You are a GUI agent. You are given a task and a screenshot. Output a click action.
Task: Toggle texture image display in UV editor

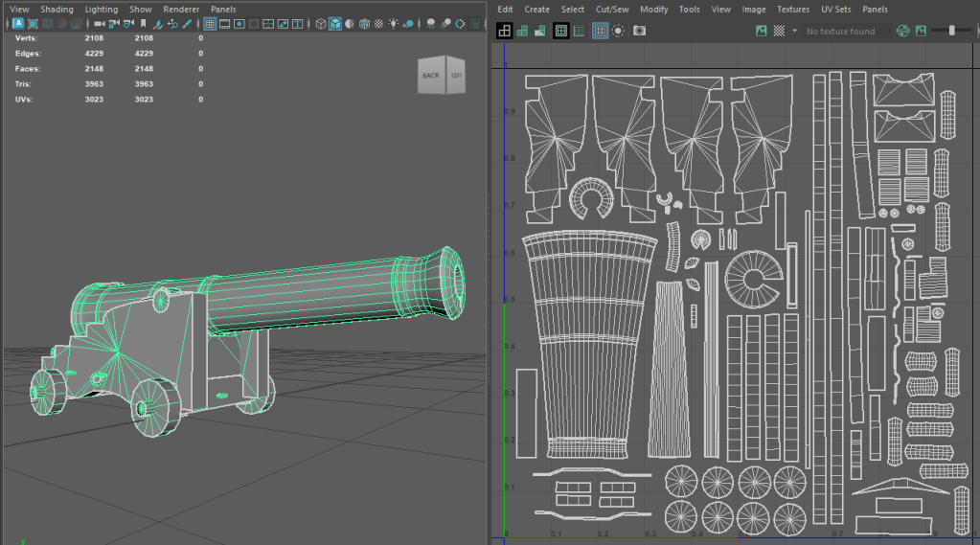(762, 31)
